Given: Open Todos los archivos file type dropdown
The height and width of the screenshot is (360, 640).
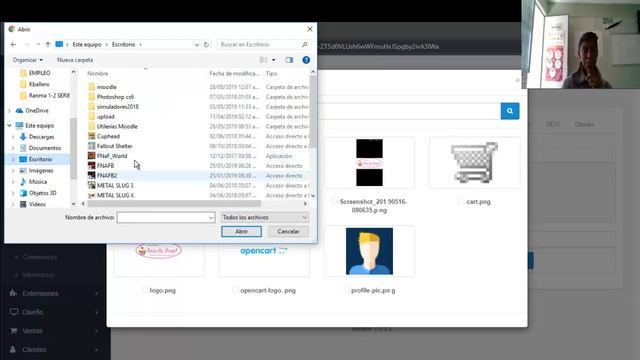Looking at the screenshot, I should (x=264, y=218).
